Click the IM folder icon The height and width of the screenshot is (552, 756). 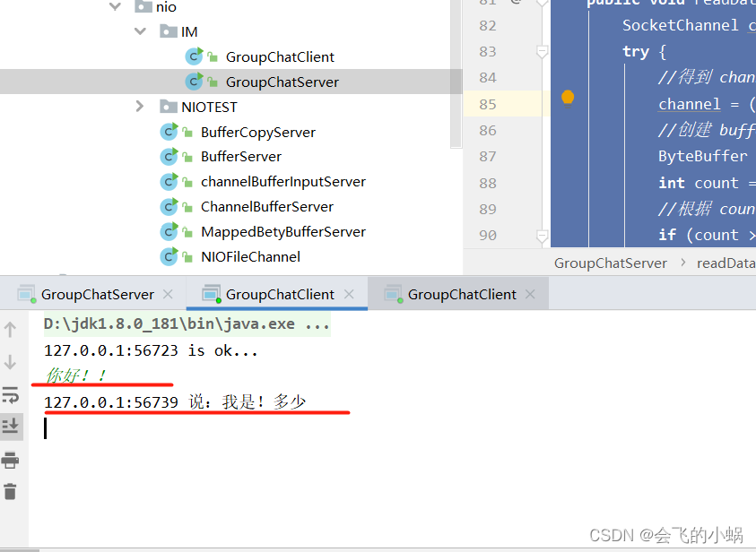pyautogui.click(x=169, y=31)
